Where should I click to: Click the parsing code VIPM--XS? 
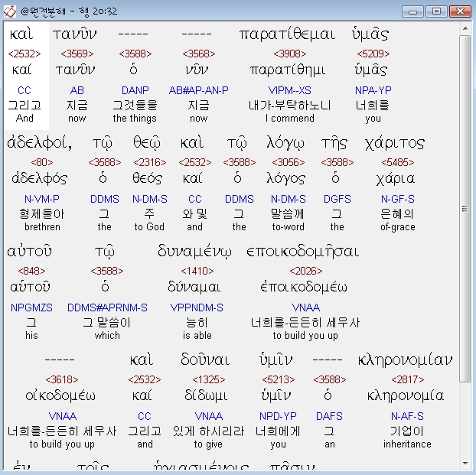[289, 90]
